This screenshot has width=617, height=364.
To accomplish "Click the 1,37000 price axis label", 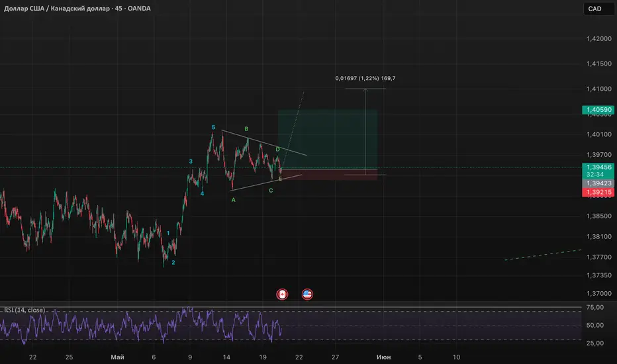I will tap(599, 294).
